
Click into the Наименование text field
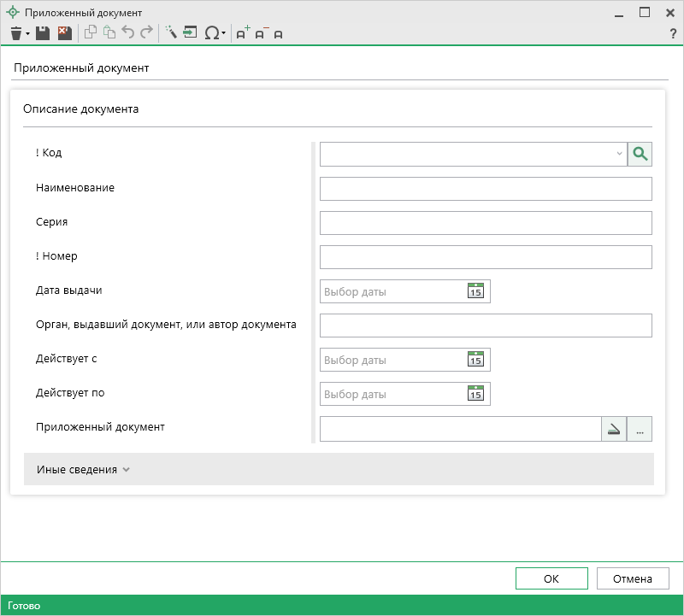[x=486, y=188]
